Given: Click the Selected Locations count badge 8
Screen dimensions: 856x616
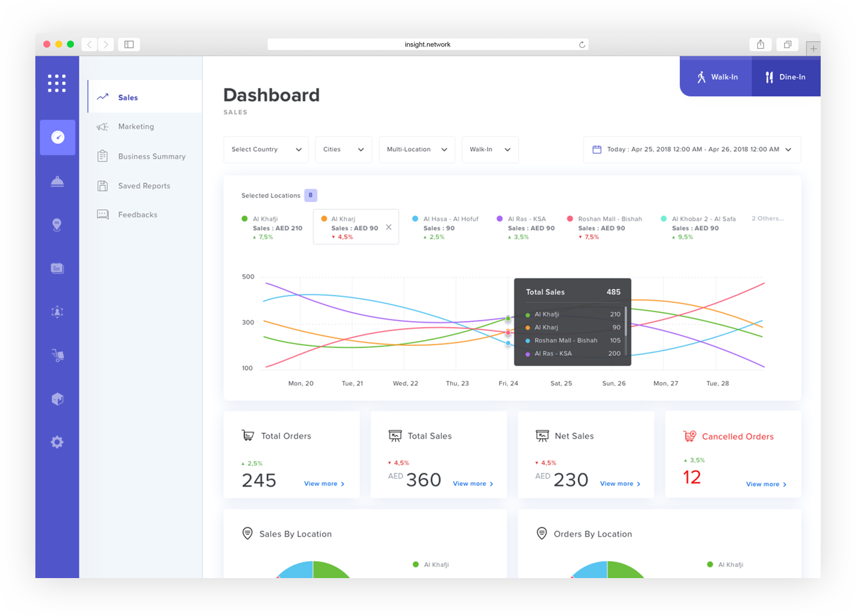Looking at the screenshot, I should coord(311,195).
